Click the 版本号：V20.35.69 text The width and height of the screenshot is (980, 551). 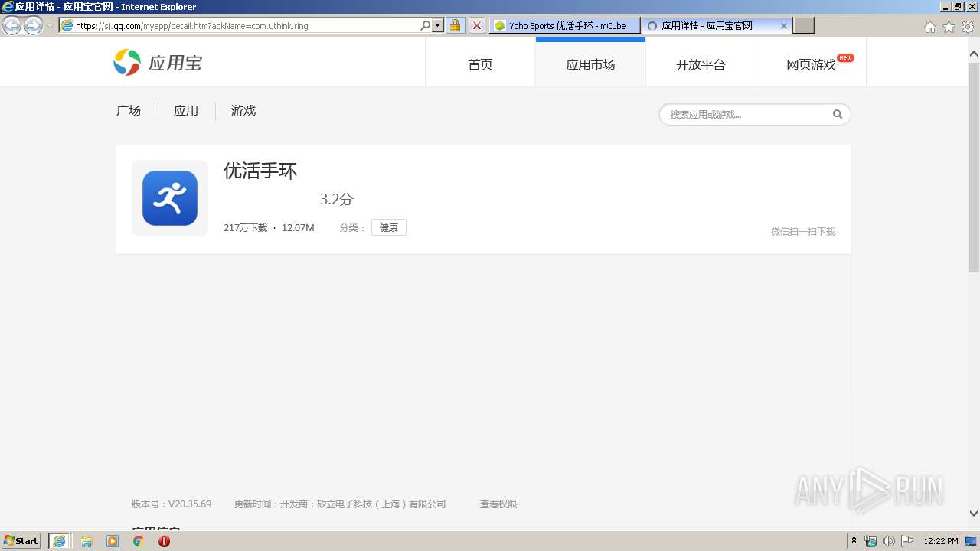coord(171,504)
